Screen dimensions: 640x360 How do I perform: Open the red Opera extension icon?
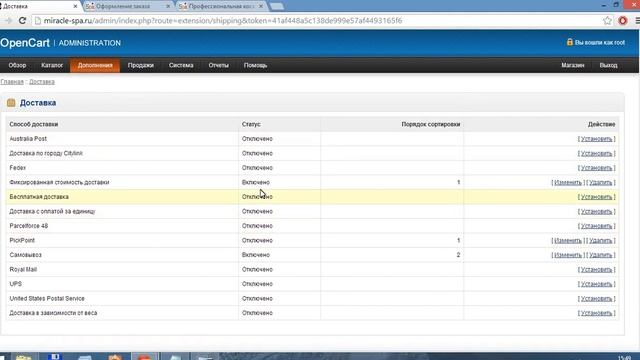click(x=623, y=20)
